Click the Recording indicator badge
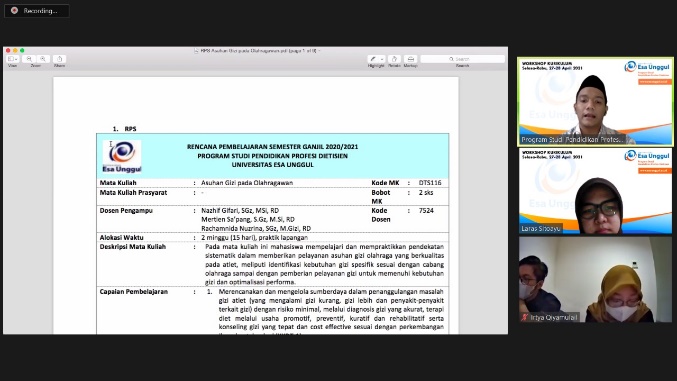The width and height of the screenshot is (677, 381). 37,10
